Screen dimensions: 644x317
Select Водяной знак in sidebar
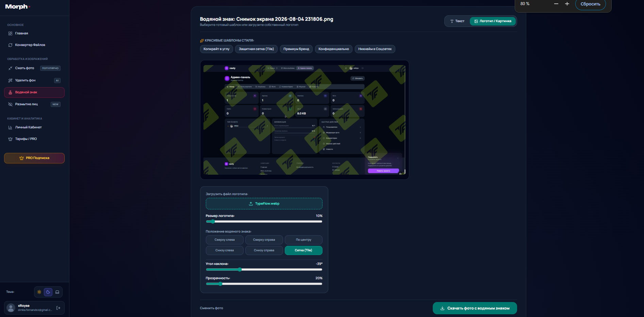point(34,92)
